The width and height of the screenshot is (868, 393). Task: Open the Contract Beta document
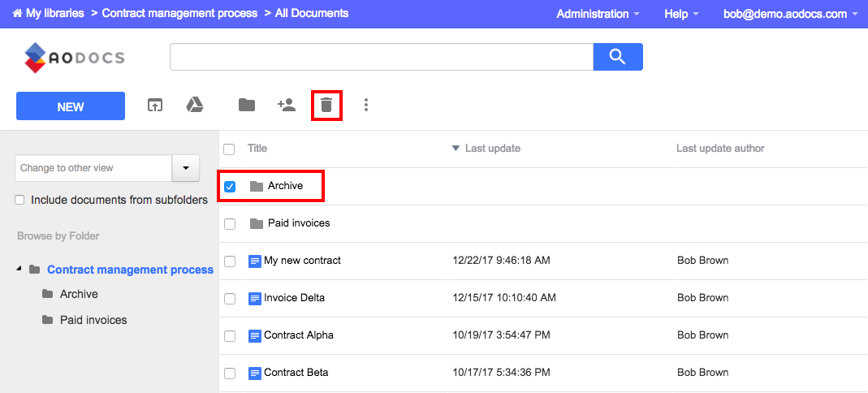[x=296, y=373]
